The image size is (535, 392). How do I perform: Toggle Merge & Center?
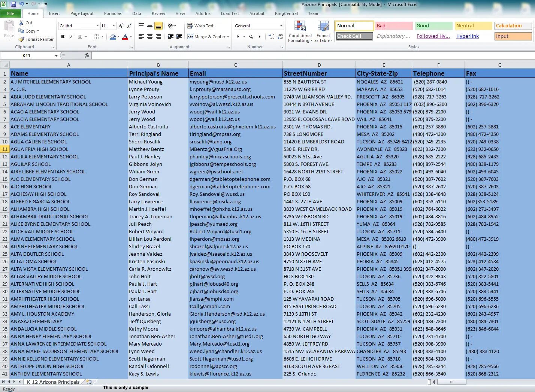pos(206,37)
